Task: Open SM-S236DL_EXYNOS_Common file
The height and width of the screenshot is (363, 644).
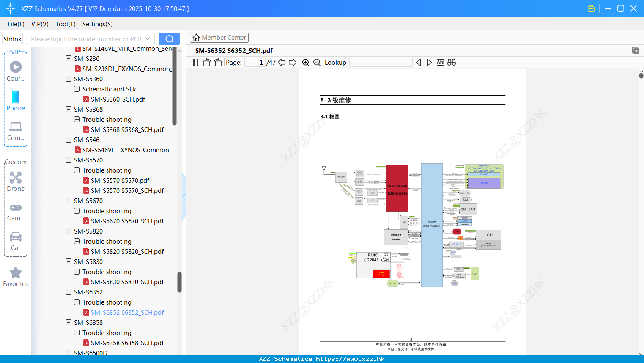Action: pyautogui.click(x=127, y=69)
